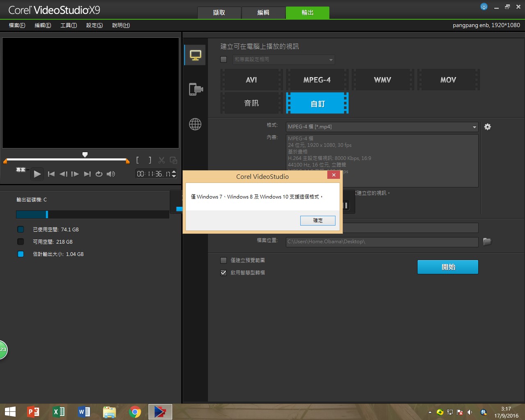The width and height of the screenshot is (525, 420).
Task: Click the green 23 badge at left edge
Action: coord(3,349)
